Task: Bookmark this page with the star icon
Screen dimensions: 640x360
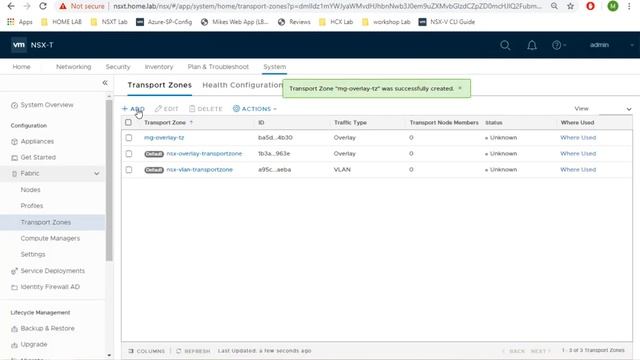Action: tap(570, 6)
